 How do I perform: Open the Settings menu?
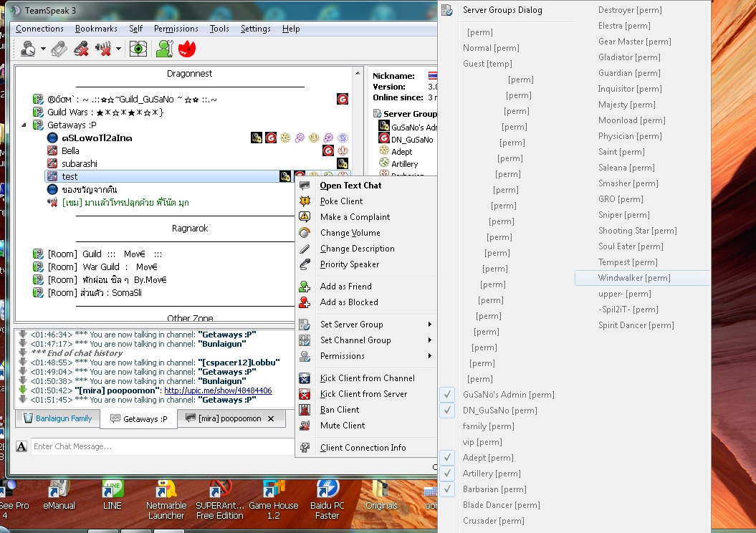pos(256,29)
